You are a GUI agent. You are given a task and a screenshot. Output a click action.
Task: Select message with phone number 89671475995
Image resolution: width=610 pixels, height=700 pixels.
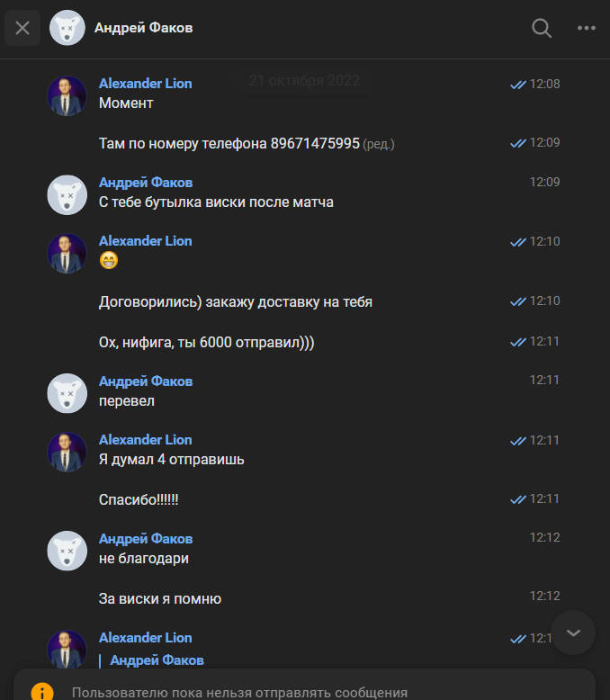(x=247, y=144)
